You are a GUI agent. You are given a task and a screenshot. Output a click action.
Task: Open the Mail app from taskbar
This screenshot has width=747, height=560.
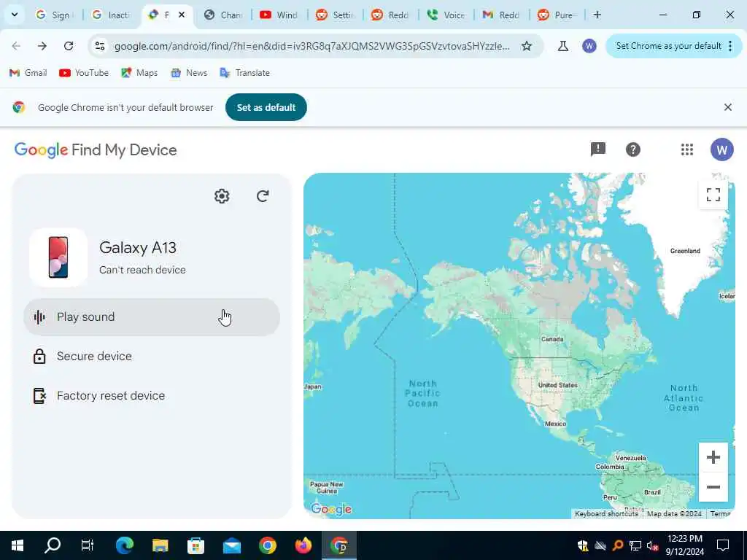pyautogui.click(x=232, y=545)
